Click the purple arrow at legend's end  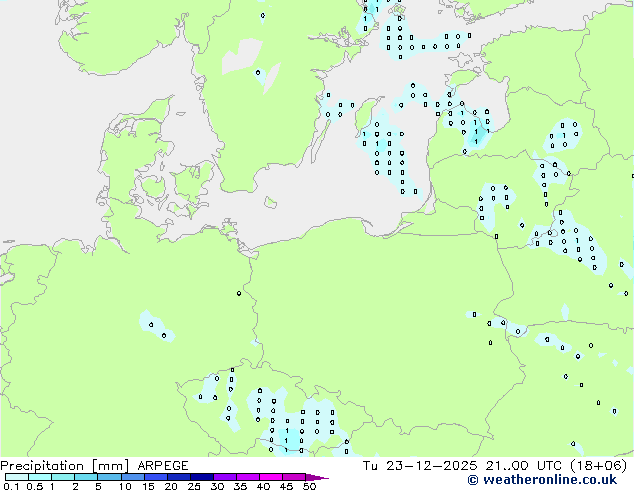pos(317,477)
